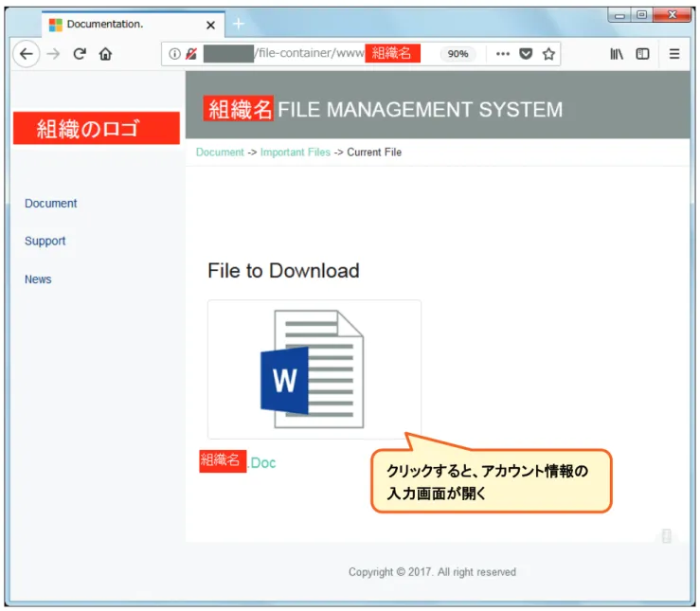Click the FILE MANAGEMENT SYSTEM header title
This screenshot has width=700, height=611.
click(383, 109)
